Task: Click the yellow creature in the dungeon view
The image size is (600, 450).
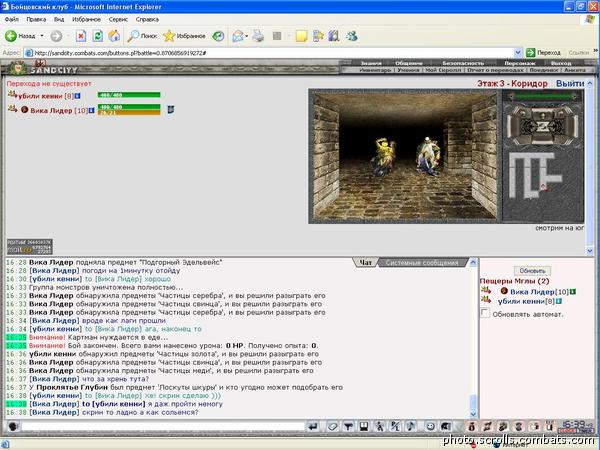Action: click(x=384, y=158)
